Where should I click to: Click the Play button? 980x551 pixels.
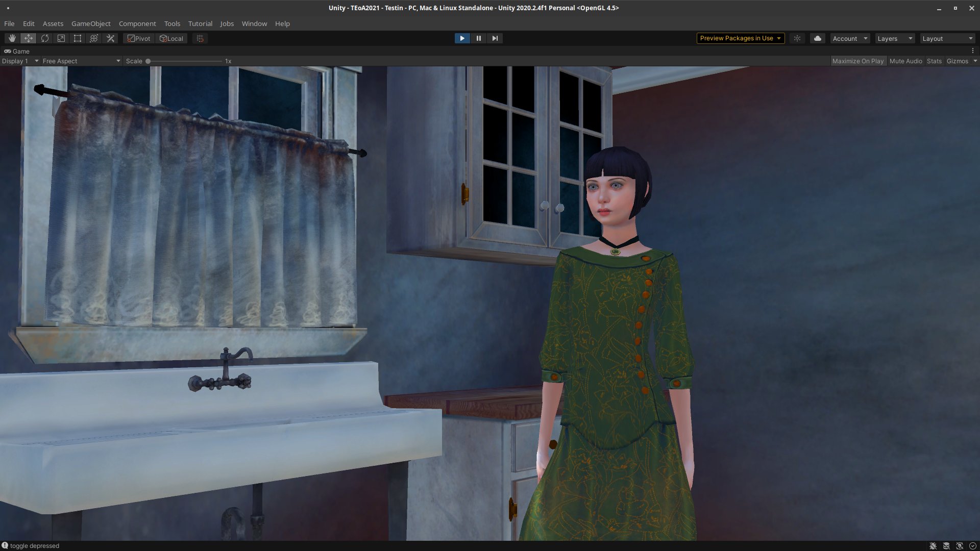pos(462,38)
